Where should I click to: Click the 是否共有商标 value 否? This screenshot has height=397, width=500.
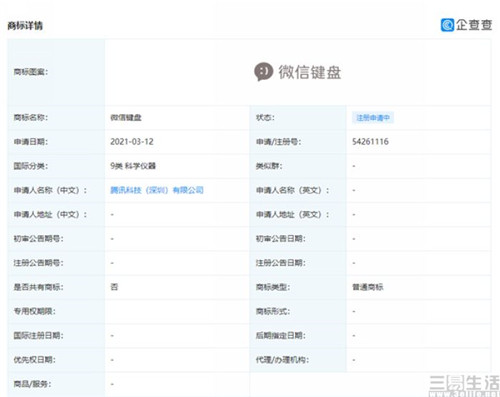point(114,287)
